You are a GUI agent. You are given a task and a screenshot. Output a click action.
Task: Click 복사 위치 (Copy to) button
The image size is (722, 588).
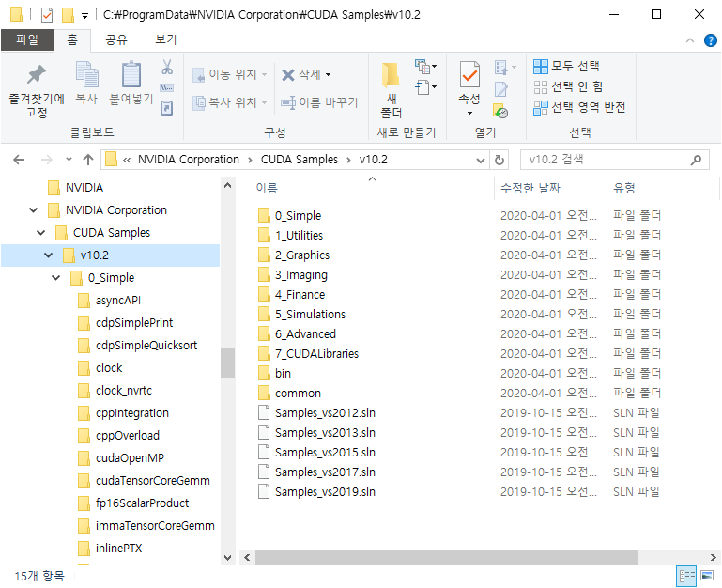(x=229, y=102)
